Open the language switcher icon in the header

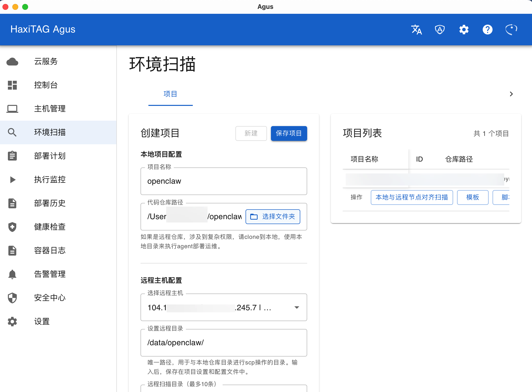416,29
